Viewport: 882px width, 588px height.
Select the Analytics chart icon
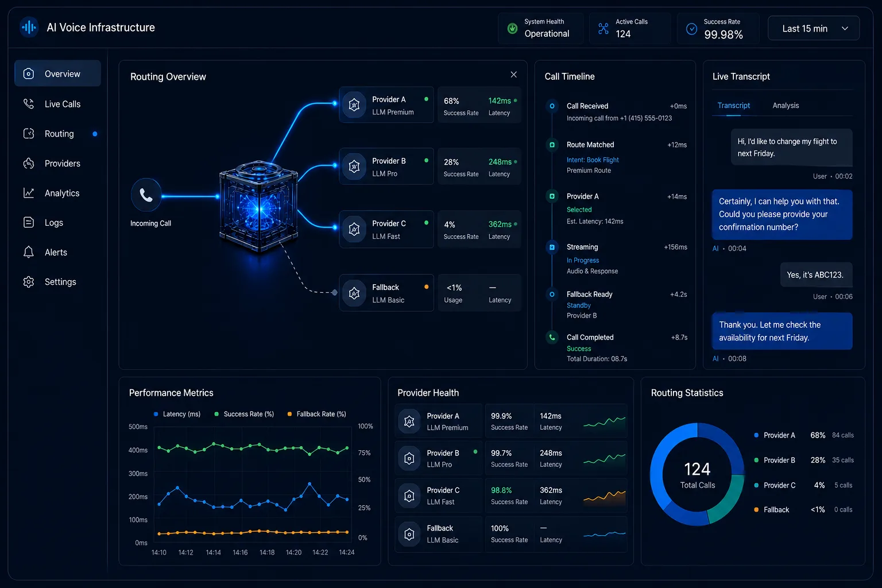29,193
